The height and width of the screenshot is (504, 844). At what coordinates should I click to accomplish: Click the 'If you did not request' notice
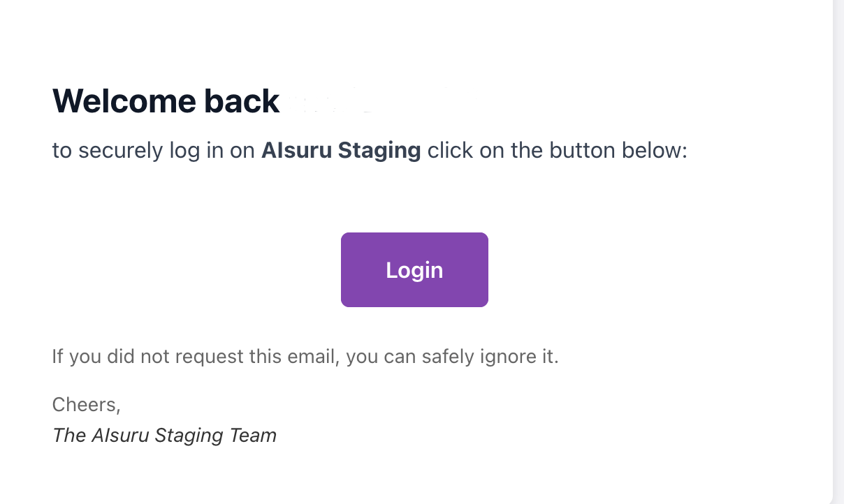(x=305, y=357)
